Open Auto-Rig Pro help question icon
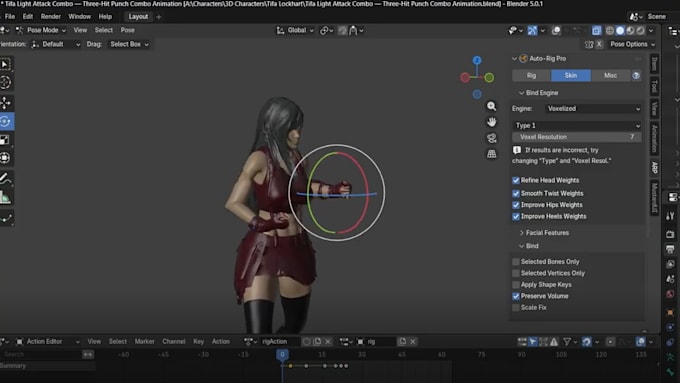680x383 pixels. click(636, 75)
